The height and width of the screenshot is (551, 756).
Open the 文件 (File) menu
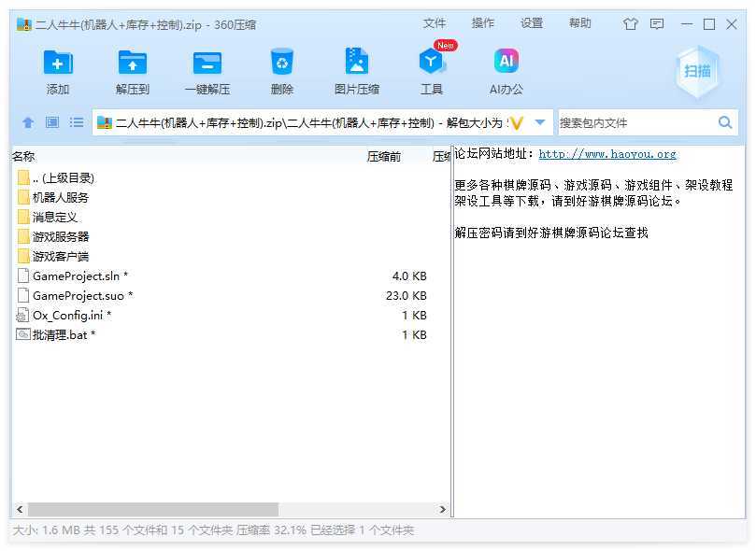click(435, 23)
